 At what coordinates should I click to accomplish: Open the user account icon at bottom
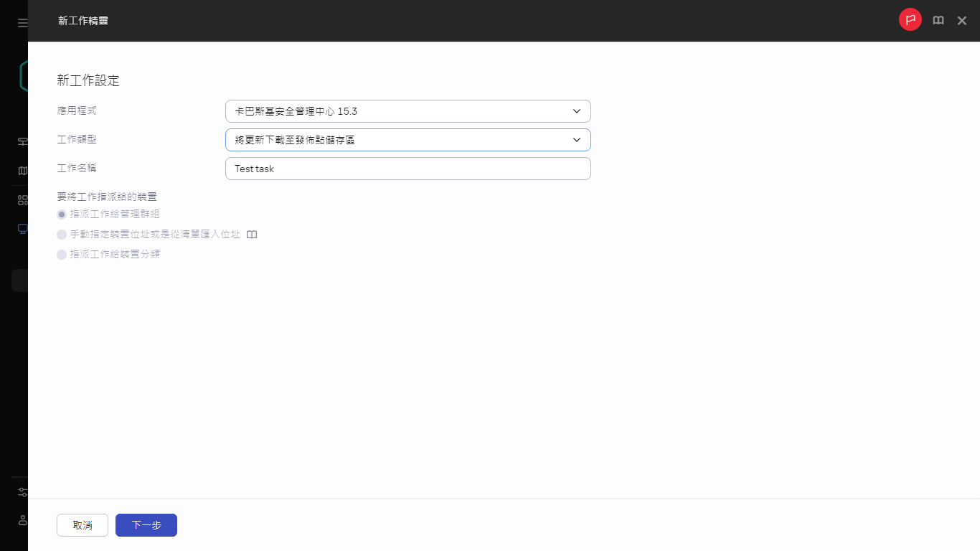click(21, 520)
